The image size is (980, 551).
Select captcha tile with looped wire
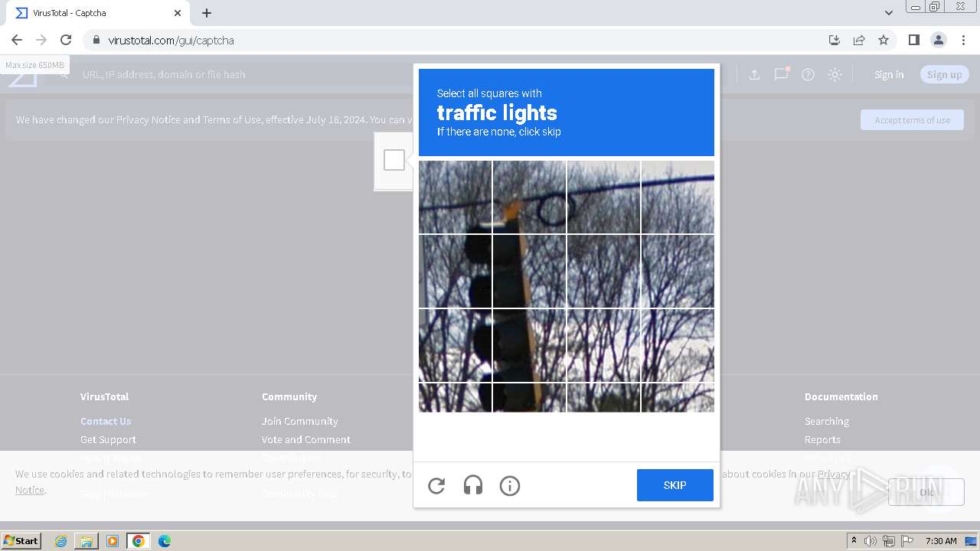click(x=603, y=197)
